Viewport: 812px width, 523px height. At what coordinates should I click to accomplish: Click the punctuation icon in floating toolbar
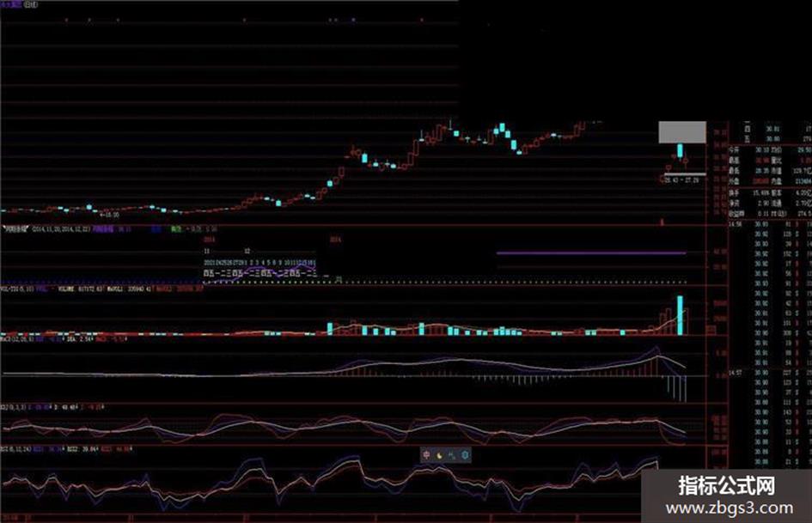[x=452, y=455]
